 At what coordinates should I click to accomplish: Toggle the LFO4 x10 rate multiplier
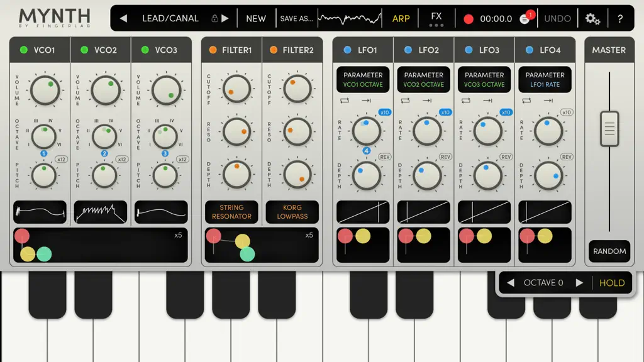coord(567,112)
